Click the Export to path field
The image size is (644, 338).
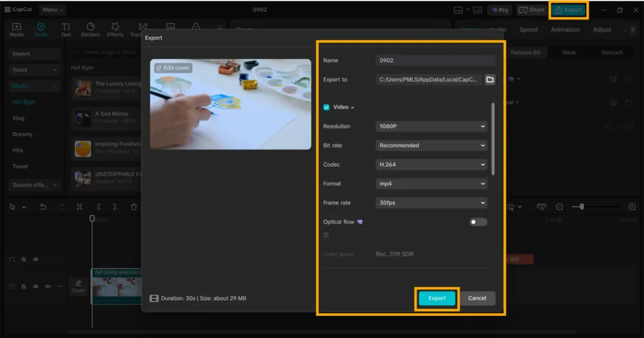click(x=428, y=80)
